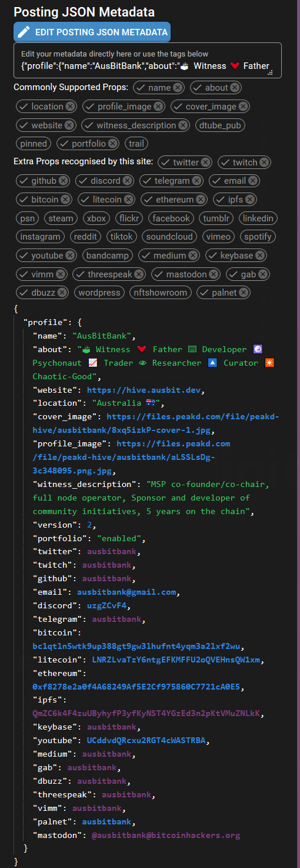Remove the portfolio tag using its X icon
The height and width of the screenshot is (868, 300).
point(113,144)
